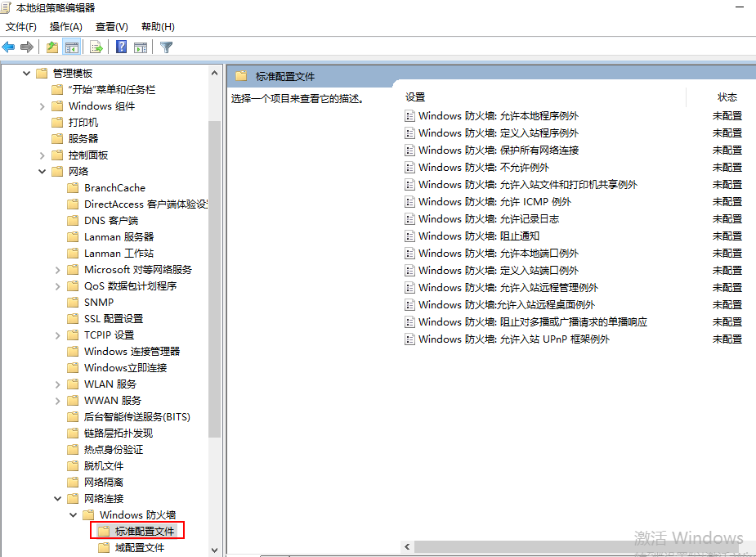Click the folder icon of 脱机文件

pyautogui.click(x=73, y=465)
